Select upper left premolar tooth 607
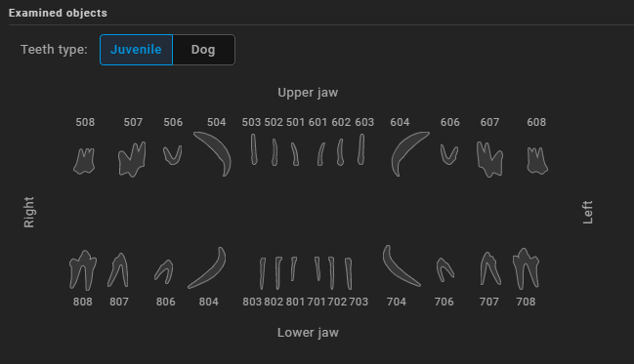Image resolution: width=634 pixels, height=364 pixels. click(x=489, y=159)
